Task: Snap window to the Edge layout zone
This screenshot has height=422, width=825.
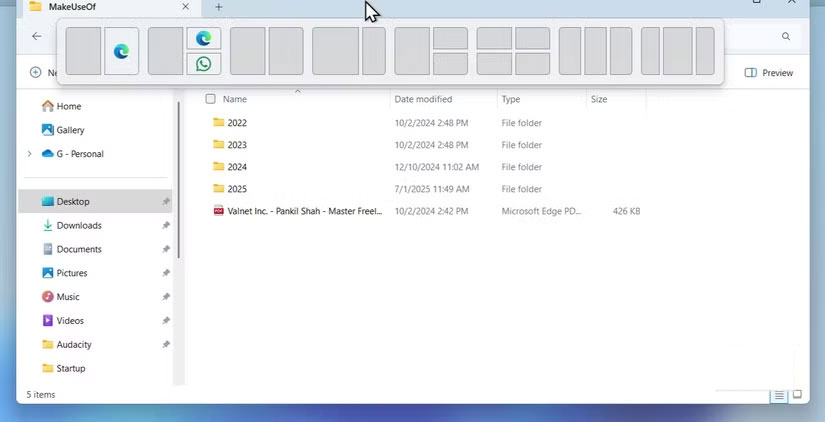Action: pos(121,51)
